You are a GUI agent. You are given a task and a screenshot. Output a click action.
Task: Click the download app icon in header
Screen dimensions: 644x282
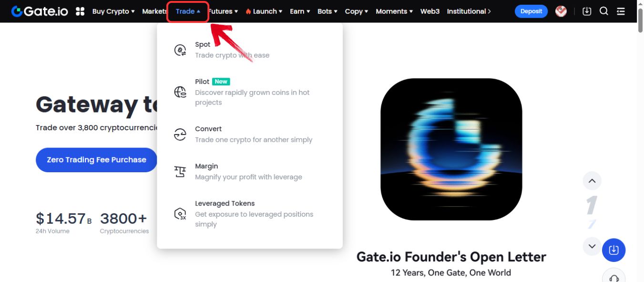pos(587,11)
